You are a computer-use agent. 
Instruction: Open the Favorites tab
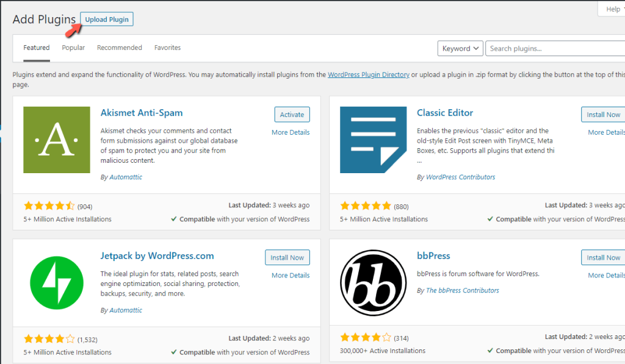[167, 48]
